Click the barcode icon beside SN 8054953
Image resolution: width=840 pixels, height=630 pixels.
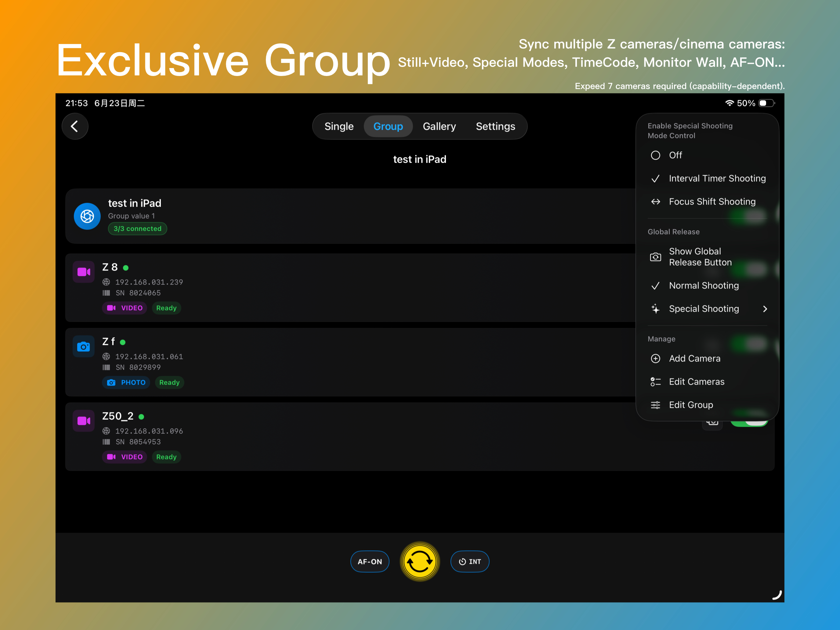tap(106, 442)
